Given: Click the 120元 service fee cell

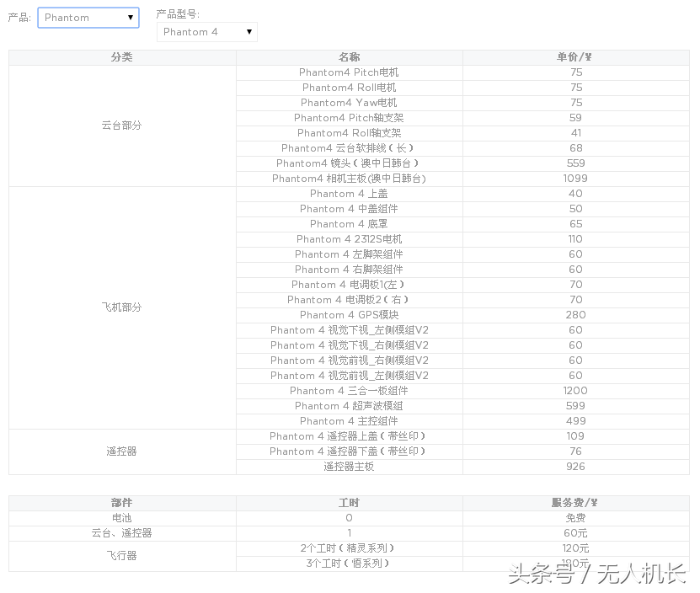Looking at the screenshot, I should point(576,549).
